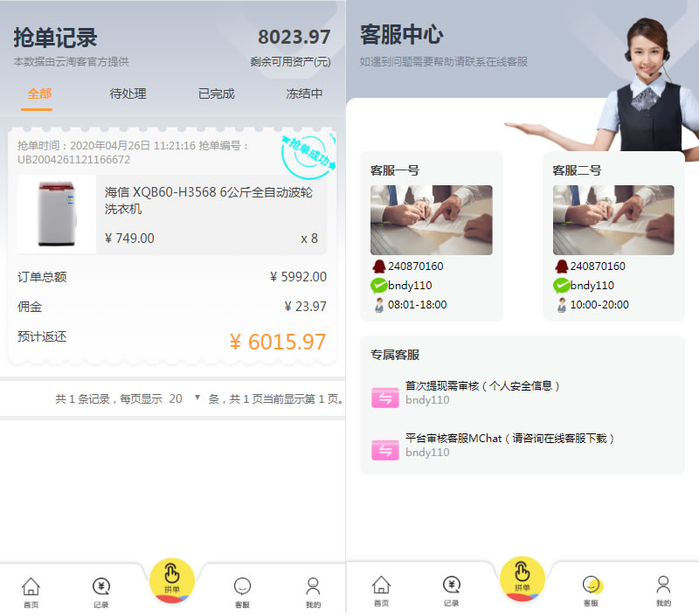Screen dimensions: 699x616
Task: Select the 全部 tab
Action: (38, 93)
